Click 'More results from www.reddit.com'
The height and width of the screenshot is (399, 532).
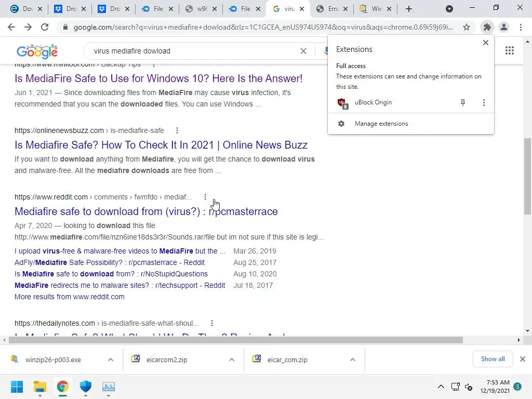pyautogui.click(x=69, y=297)
